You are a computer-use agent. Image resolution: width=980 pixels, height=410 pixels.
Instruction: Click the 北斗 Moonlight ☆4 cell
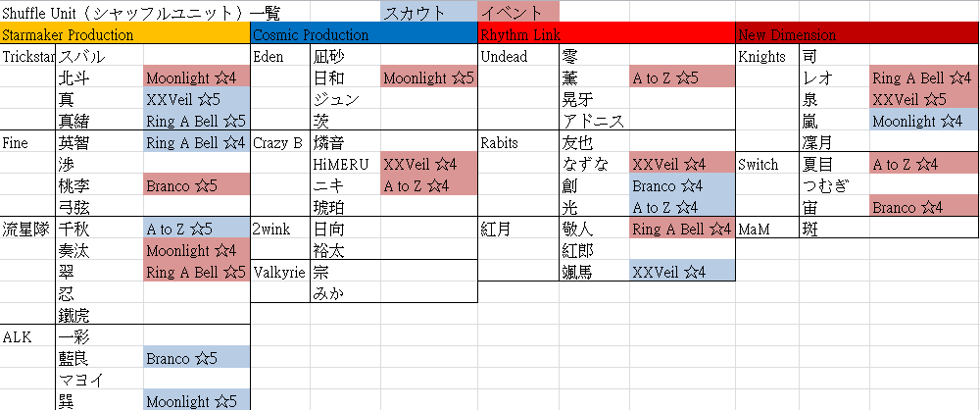coord(196,78)
